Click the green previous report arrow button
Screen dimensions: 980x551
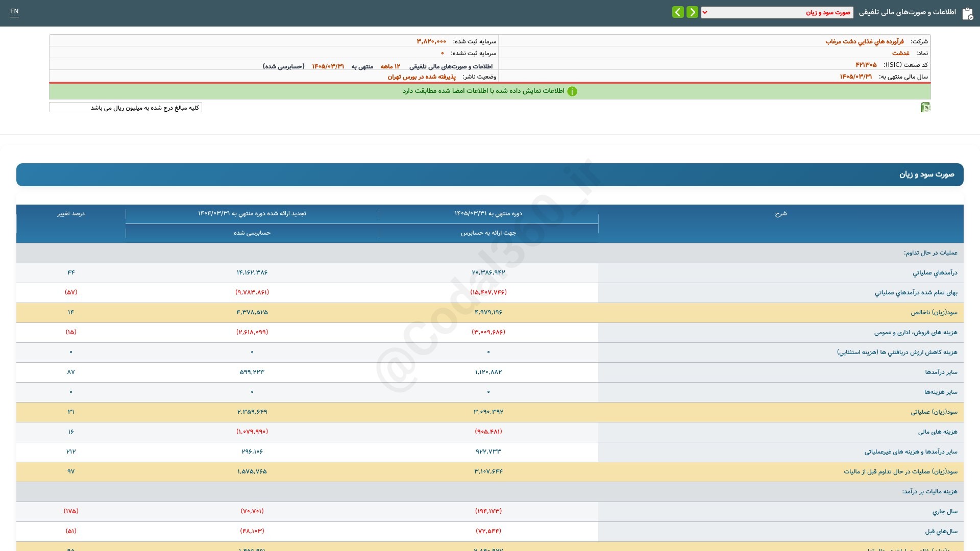point(692,12)
